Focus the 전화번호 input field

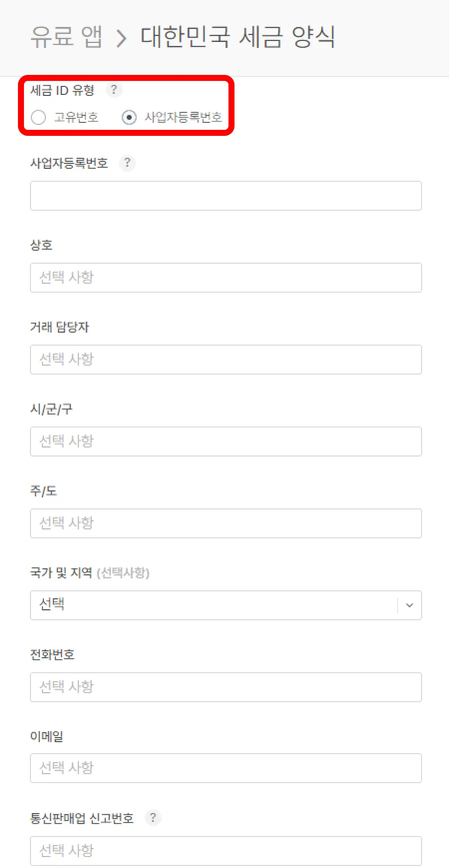pyautogui.click(x=225, y=687)
